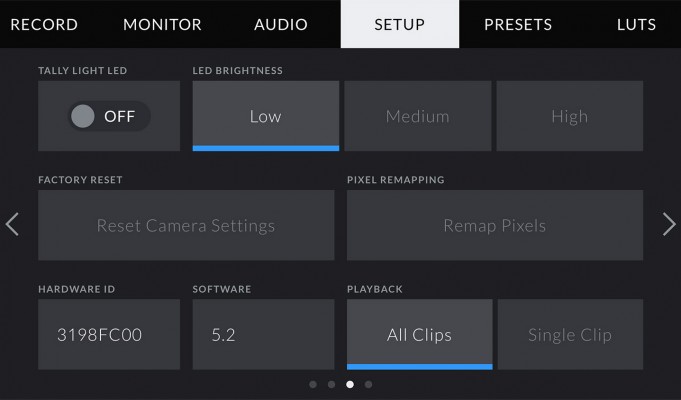Set LED brightness to Low
Viewport: 681px width, 400px height.
266,116
